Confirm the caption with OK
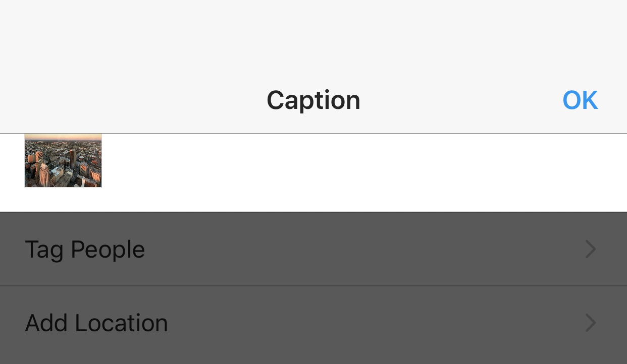 [x=580, y=100]
